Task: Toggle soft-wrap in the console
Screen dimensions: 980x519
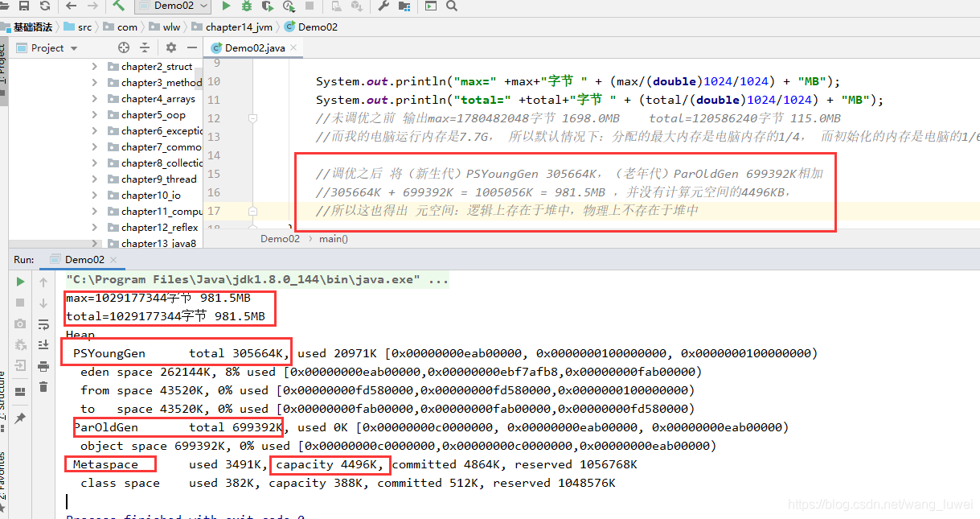Action: [43, 323]
